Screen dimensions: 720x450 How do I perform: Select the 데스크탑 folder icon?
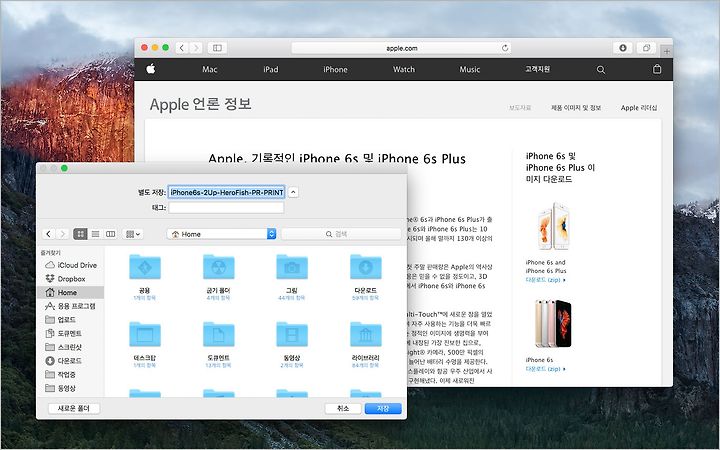pyautogui.click(x=145, y=334)
